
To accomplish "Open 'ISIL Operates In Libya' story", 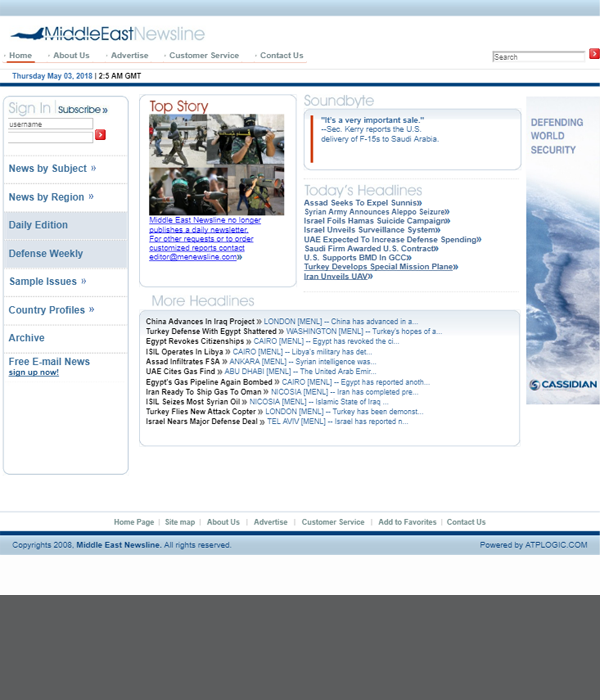I will point(184,352).
